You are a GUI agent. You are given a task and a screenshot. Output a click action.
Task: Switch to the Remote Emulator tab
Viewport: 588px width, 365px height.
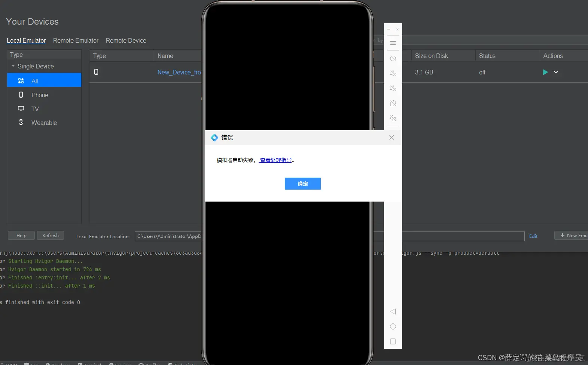click(76, 40)
